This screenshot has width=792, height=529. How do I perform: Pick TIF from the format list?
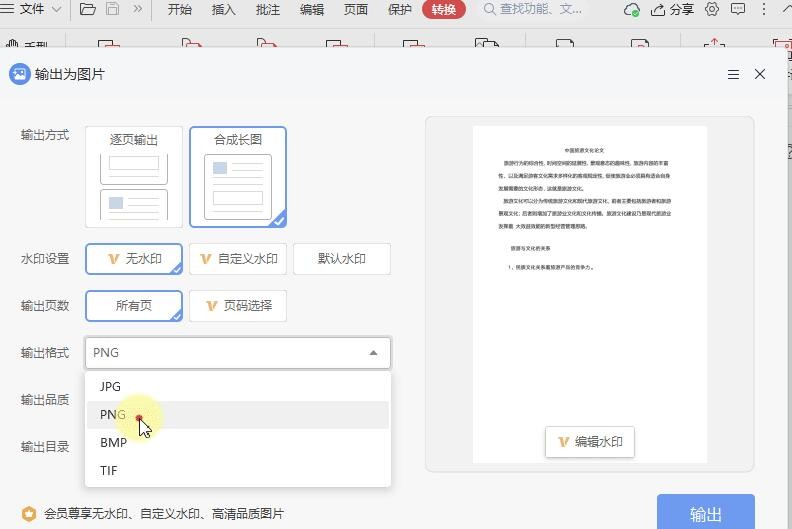click(109, 471)
